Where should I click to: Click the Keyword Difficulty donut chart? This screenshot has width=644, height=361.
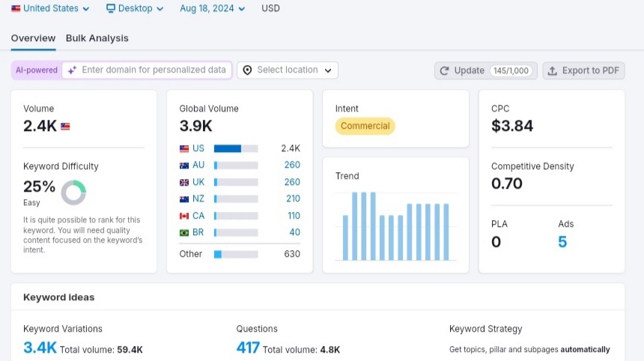point(73,192)
